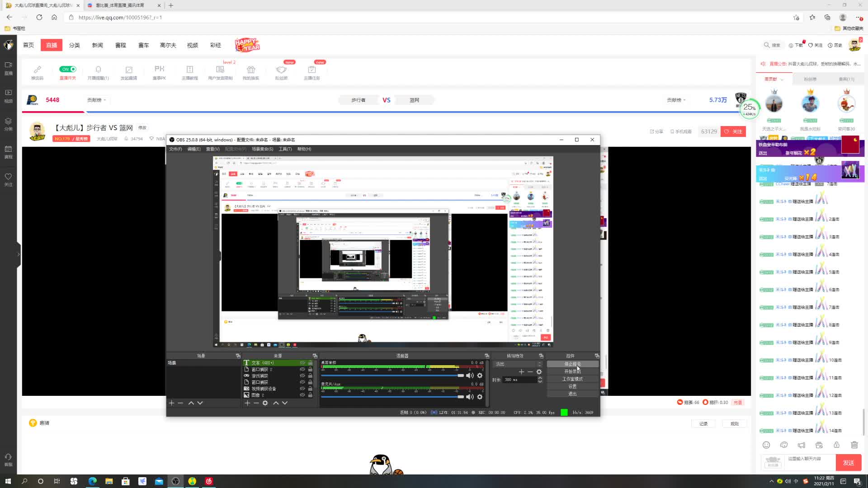This screenshot has width=868, height=488.
Task: Open 赛事PK feature icon
Action: tap(159, 69)
